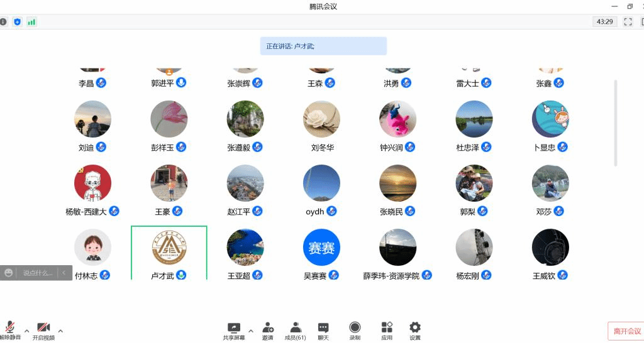Click 共享屏幕 to share screen

click(x=234, y=330)
